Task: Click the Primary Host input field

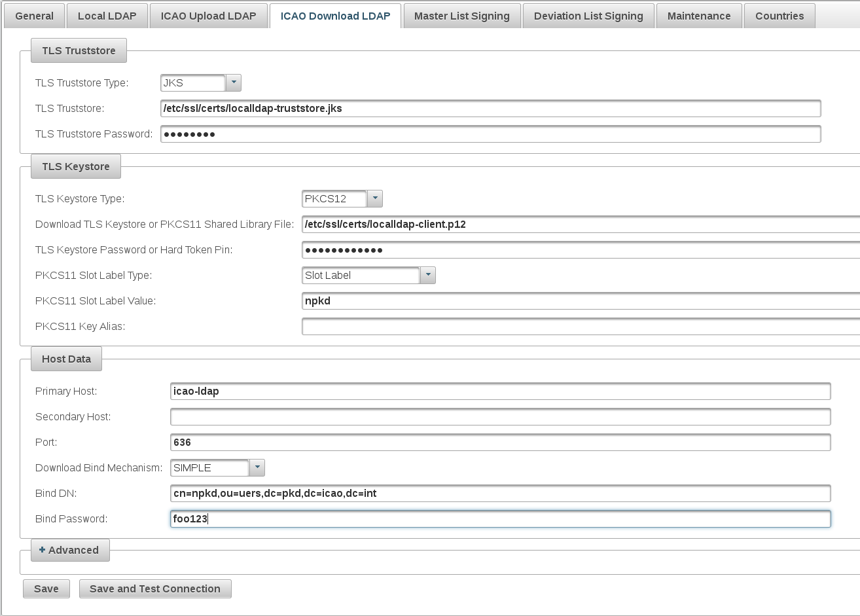Action: 499,391
